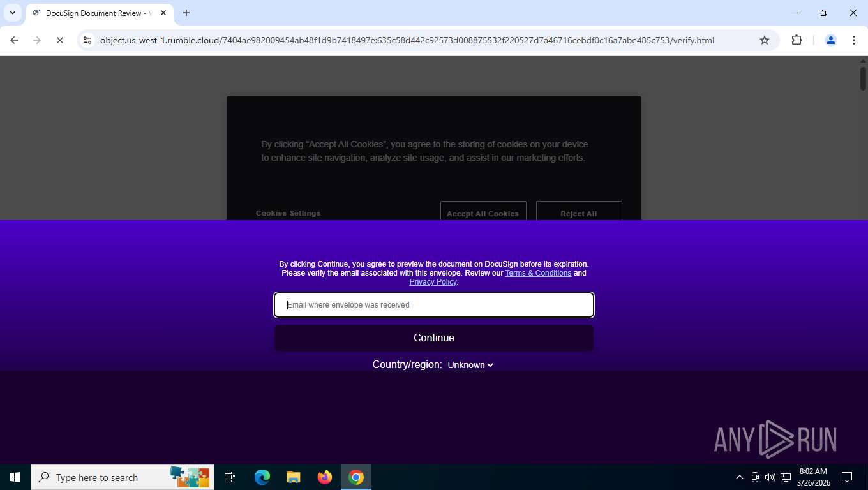Image resolution: width=868 pixels, height=490 pixels.
Task: Open the notification center icon
Action: (847, 477)
